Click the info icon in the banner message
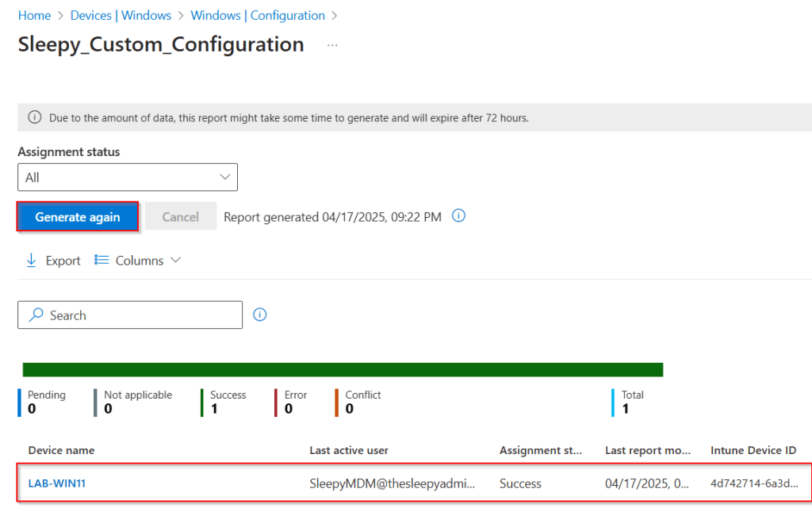This screenshot has width=812, height=523. [35, 118]
